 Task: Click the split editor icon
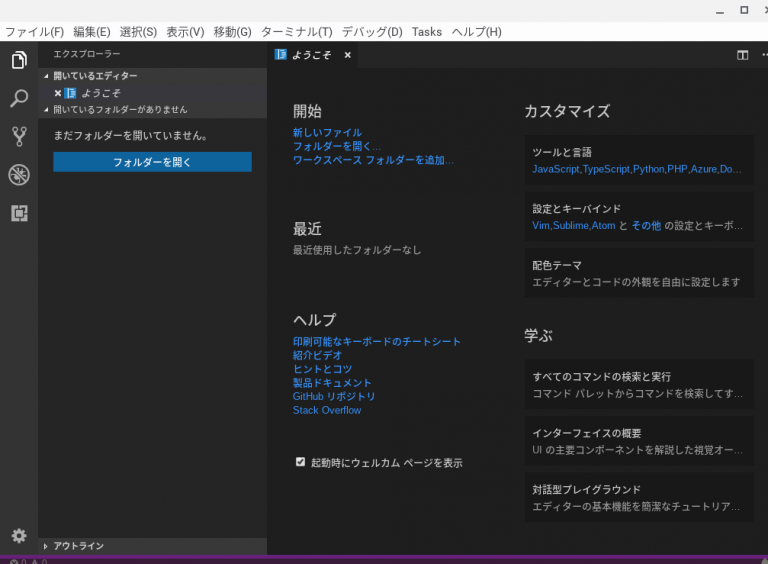[743, 55]
